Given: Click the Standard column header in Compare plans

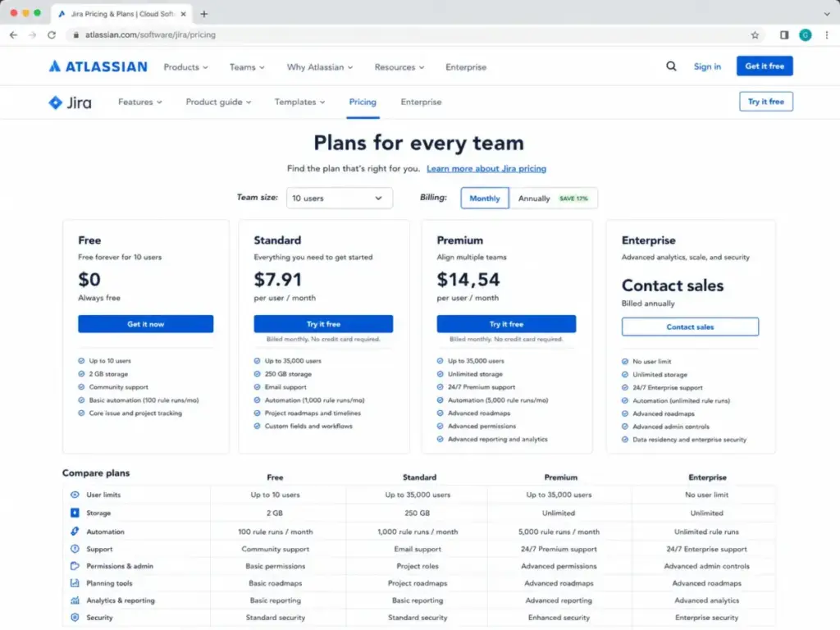Looking at the screenshot, I should [x=419, y=477].
